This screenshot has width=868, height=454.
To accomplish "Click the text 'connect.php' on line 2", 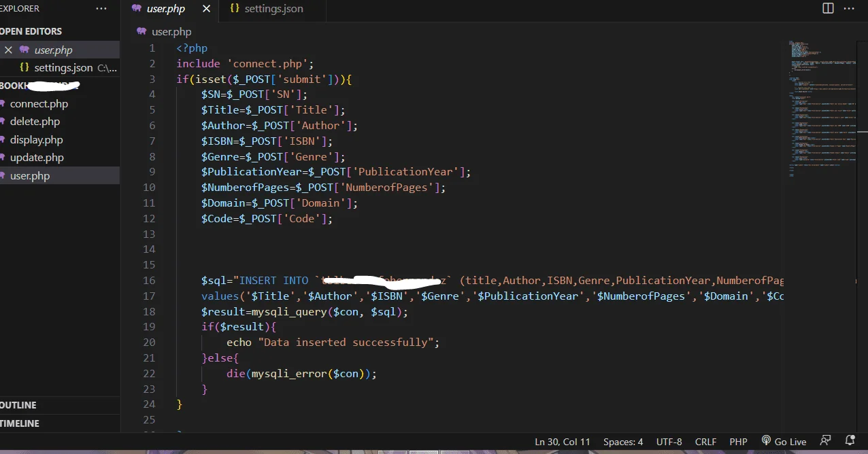I will point(267,64).
